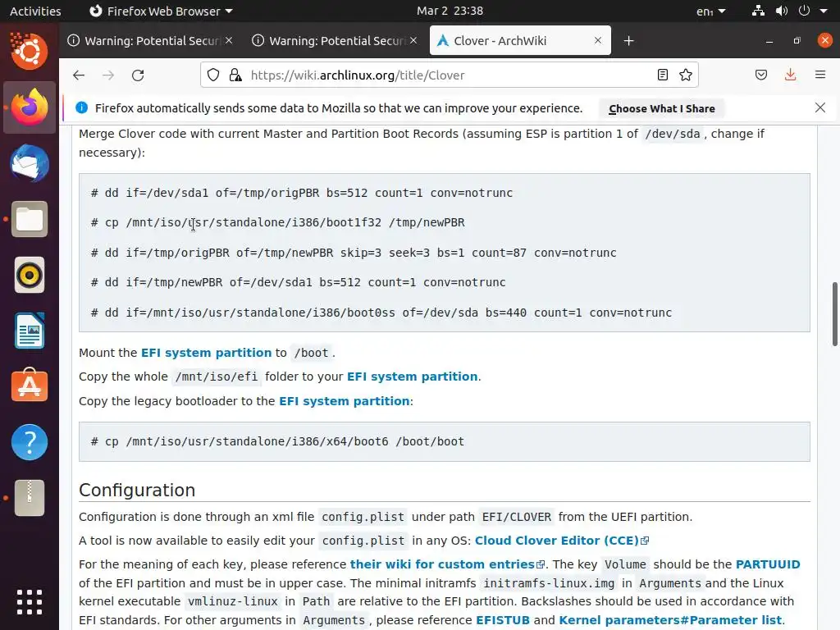Viewport: 840px width, 630px height.
Task: Bookmark this page with the star icon
Action: 686,75
